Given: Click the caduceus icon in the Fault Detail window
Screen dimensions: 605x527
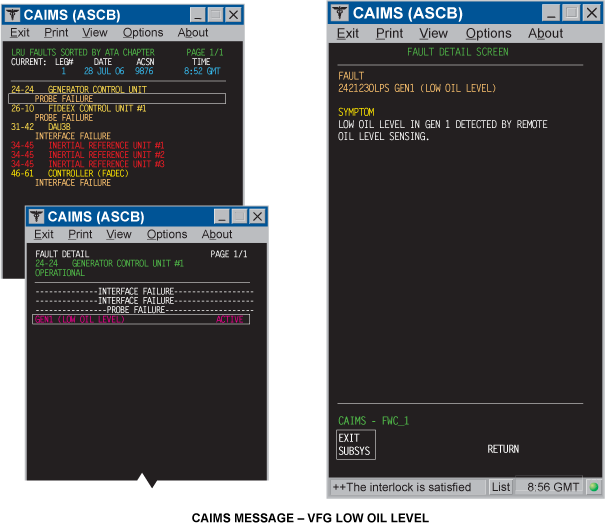Looking at the screenshot, I should [37, 216].
